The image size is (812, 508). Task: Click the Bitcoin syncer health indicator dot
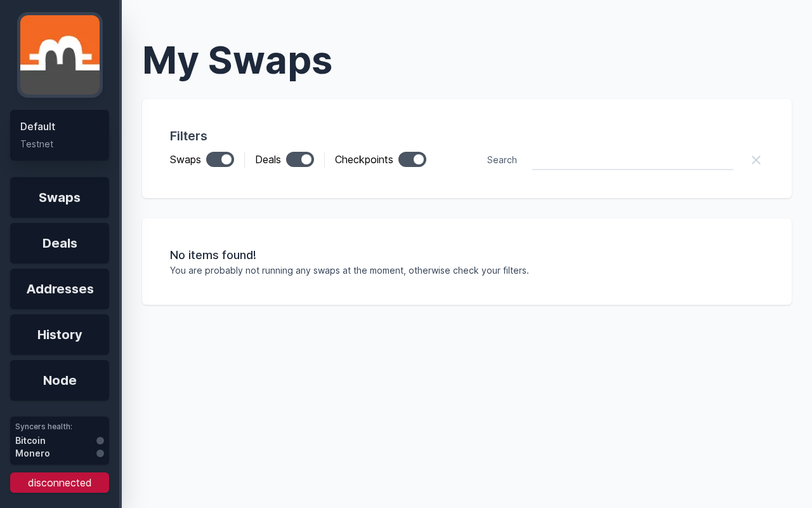(x=100, y=441)
